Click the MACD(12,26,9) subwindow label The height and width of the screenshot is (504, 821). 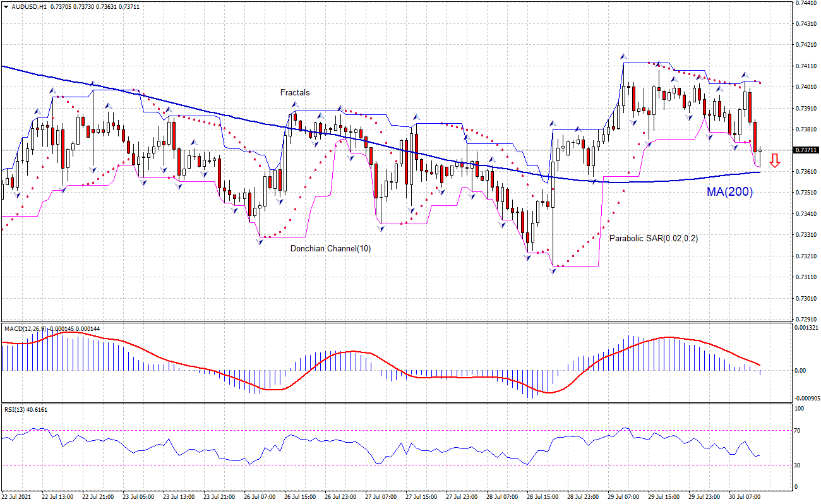click(x=25, y=329)
